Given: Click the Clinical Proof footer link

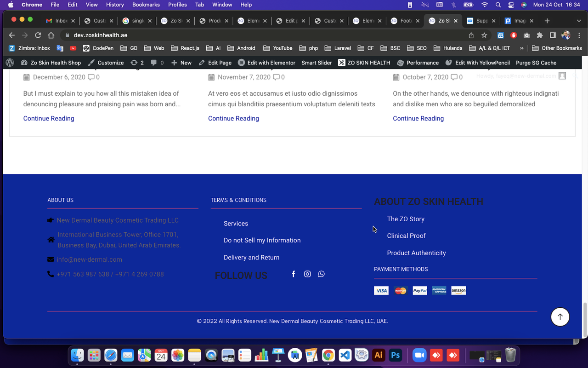Looking at the screenshot, I should tap(406, 236).
